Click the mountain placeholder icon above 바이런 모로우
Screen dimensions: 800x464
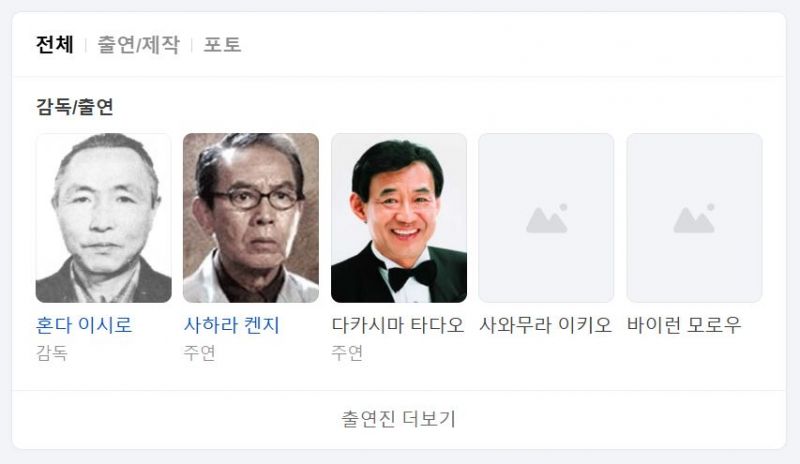(x=694, y=218)
